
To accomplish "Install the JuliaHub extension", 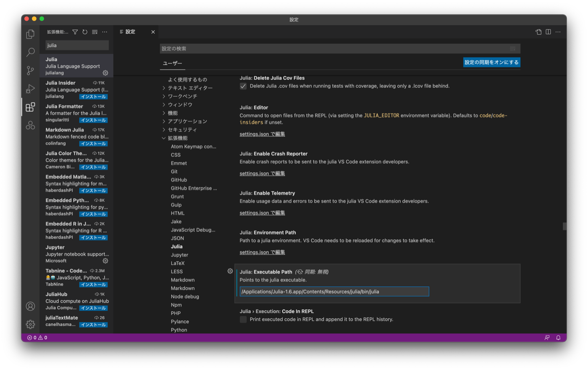I will click(x=93, y=308).
